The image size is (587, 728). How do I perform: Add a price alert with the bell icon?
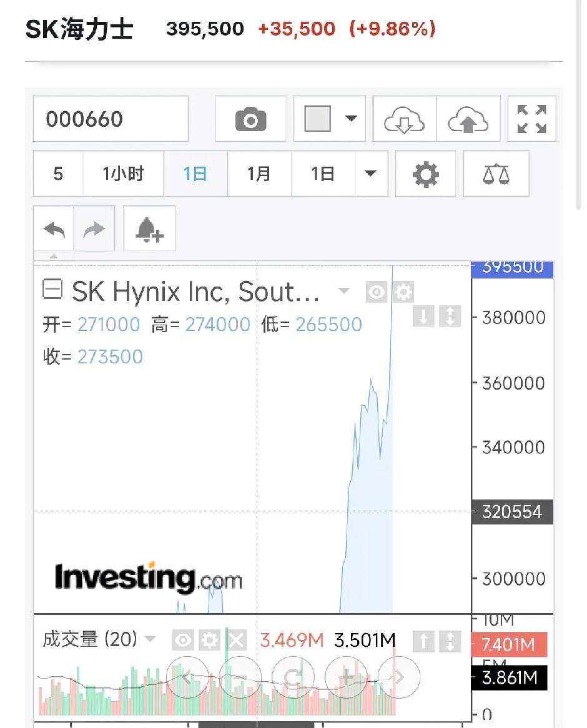(x=149, y=229)
